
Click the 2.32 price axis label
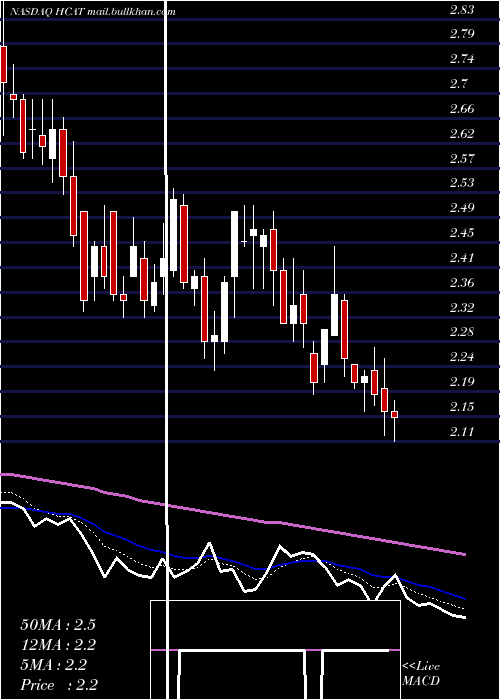pyautogui.click(x=461, y=308)
